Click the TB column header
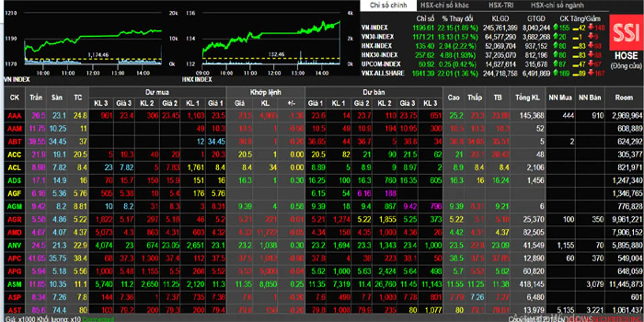The image size is (644, 322). tap(497, 98)
